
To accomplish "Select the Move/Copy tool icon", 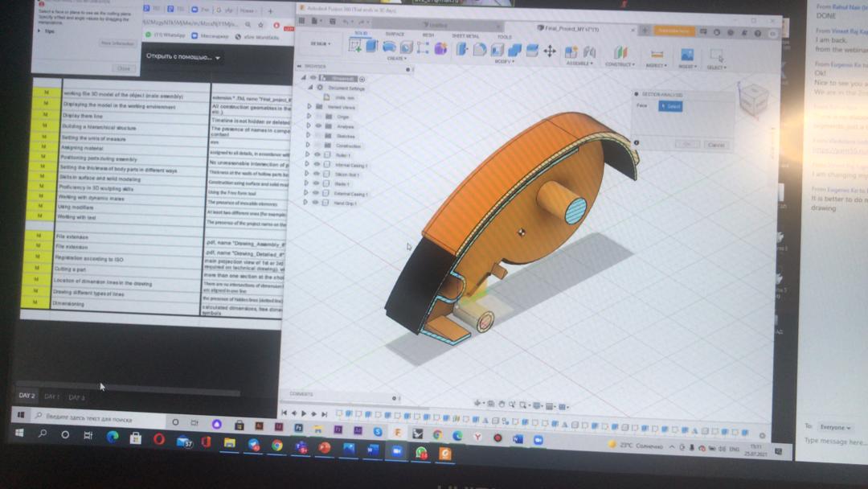I will pyautogui.click(x=550, y=51).
